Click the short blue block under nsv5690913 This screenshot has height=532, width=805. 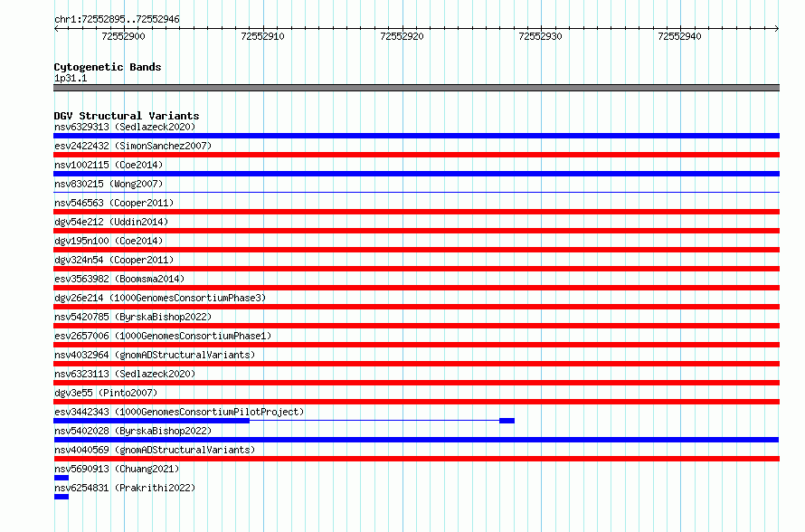[x=62, y=478]
